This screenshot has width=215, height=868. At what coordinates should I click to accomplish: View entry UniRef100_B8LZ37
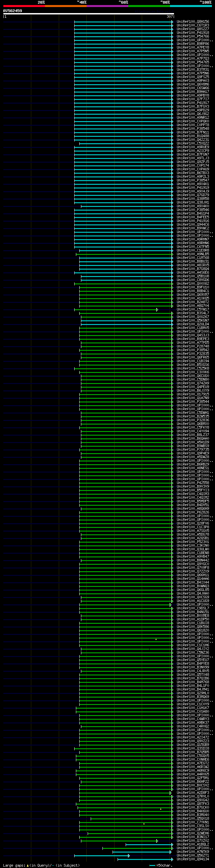tap(193, 435)
